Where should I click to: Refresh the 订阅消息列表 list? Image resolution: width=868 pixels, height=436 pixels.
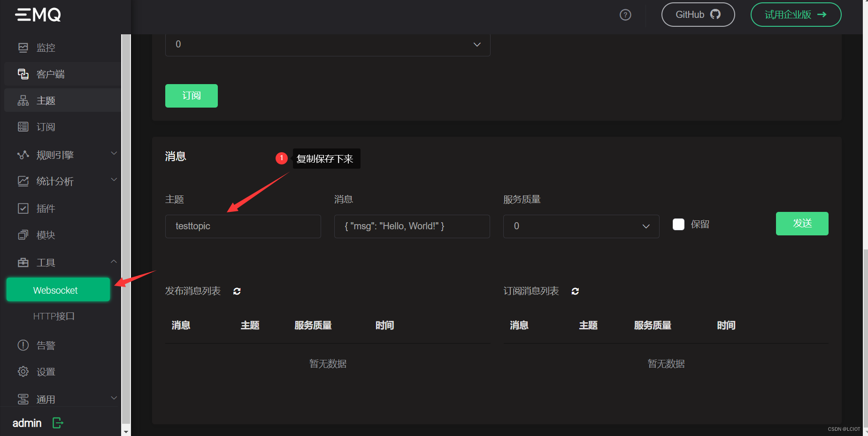pos(575,291)
